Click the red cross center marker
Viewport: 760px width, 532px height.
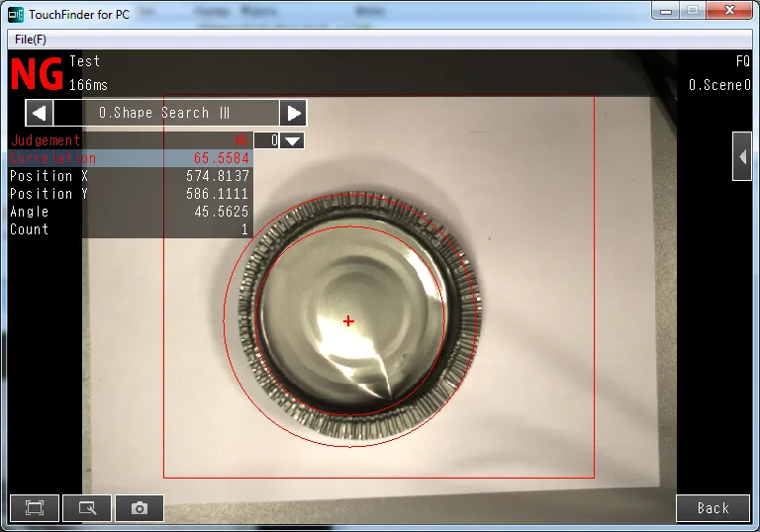click(348, 321)
